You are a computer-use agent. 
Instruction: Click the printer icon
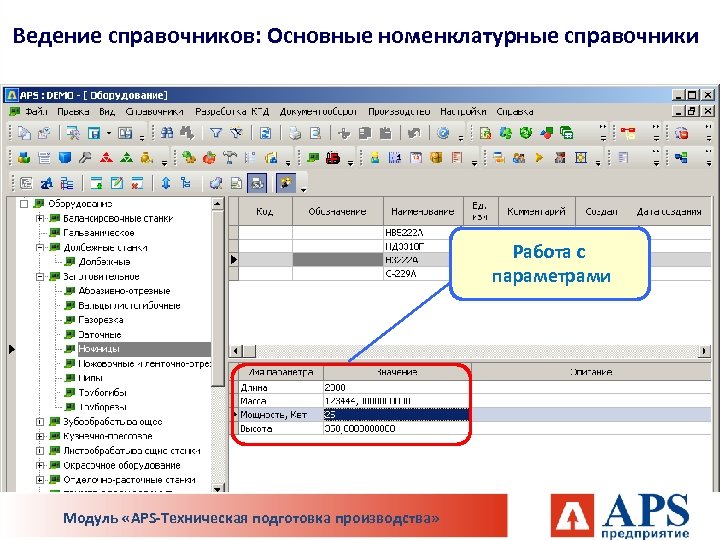click(295, 134)
